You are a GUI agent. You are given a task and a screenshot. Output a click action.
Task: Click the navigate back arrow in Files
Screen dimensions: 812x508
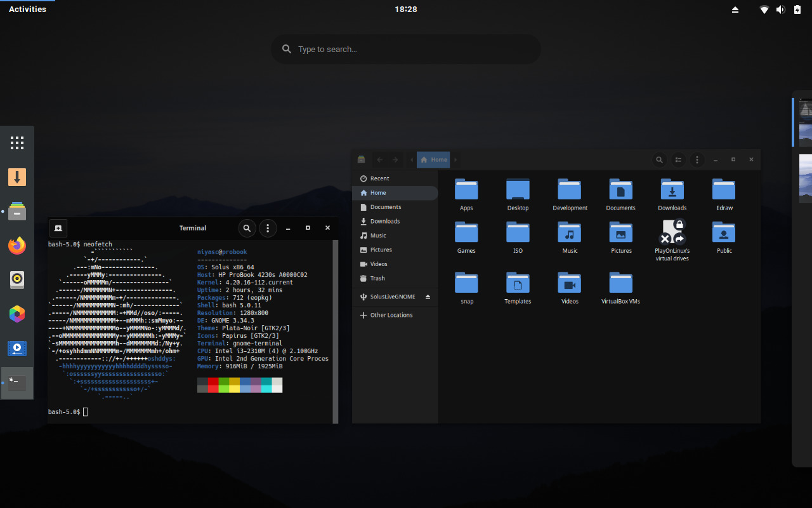coord(379,160)
